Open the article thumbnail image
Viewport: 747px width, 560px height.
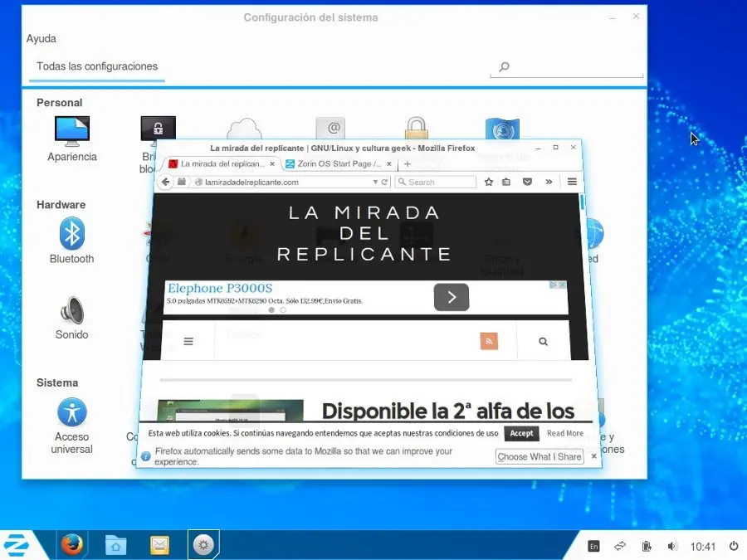pos(231,411)
